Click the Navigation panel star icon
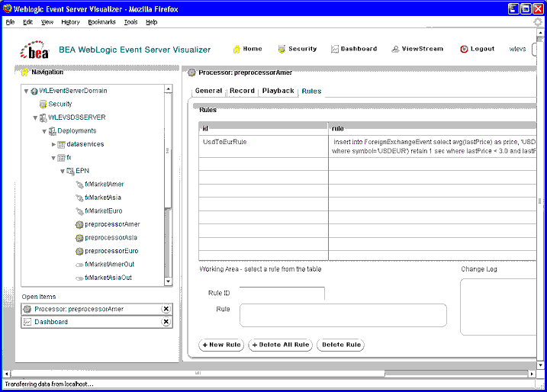Viewport: 547px width, 392px height. click(24, 72)
